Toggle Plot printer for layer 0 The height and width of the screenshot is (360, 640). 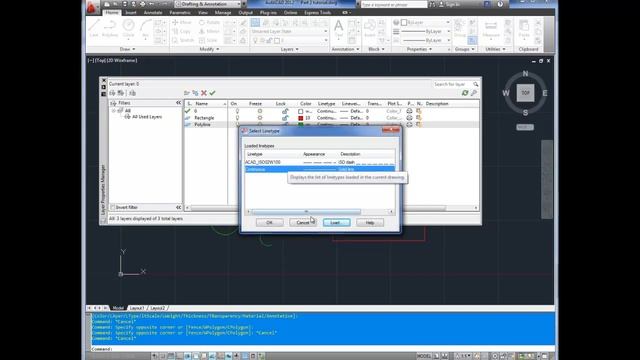(x=409, y=111)
